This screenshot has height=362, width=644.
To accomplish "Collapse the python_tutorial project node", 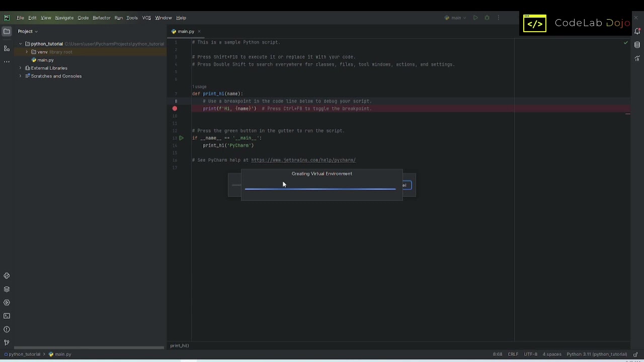I will tap(21, 44).
